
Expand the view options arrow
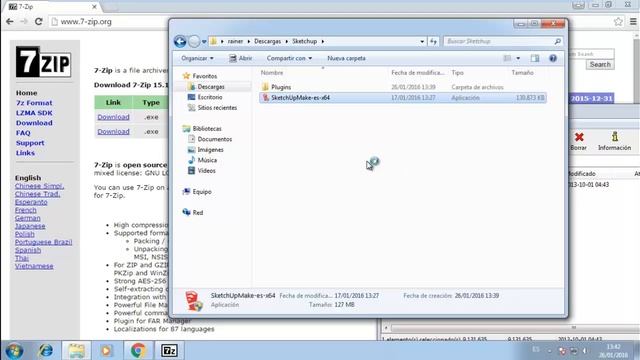(518, 58)
